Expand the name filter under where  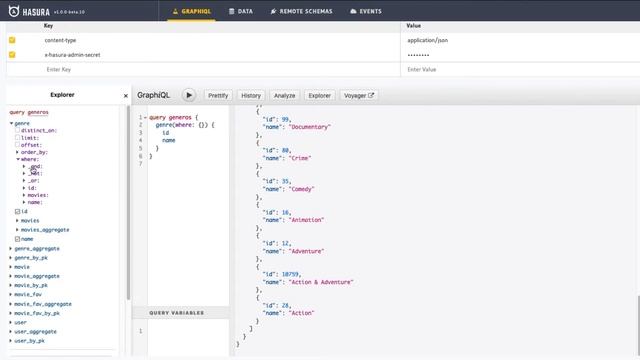24,202
